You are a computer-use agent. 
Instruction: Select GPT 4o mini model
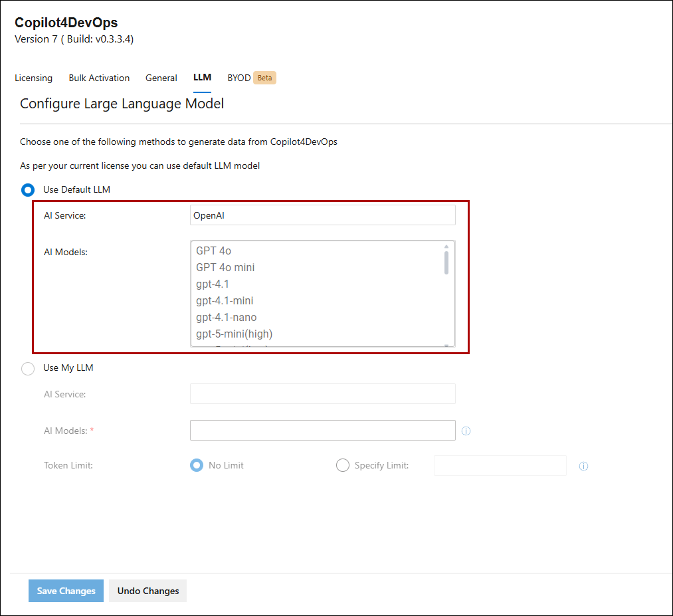click(x=225, y=267)
